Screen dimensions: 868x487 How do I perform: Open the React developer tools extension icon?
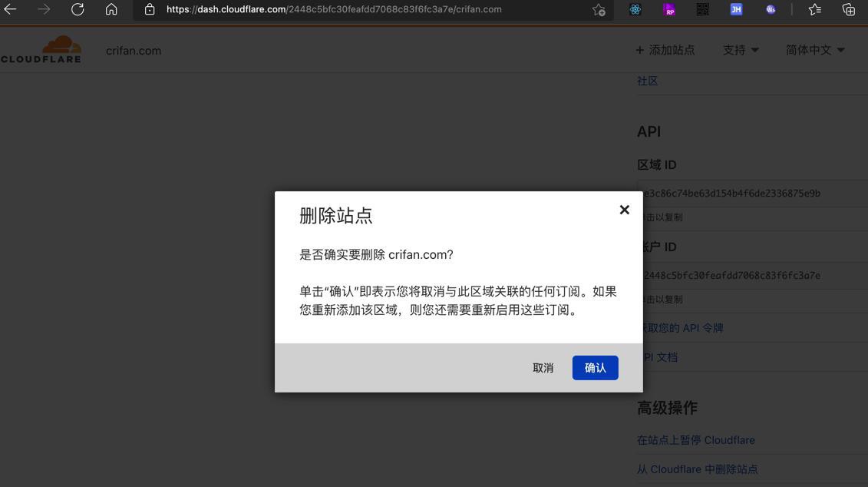[635, 9]
